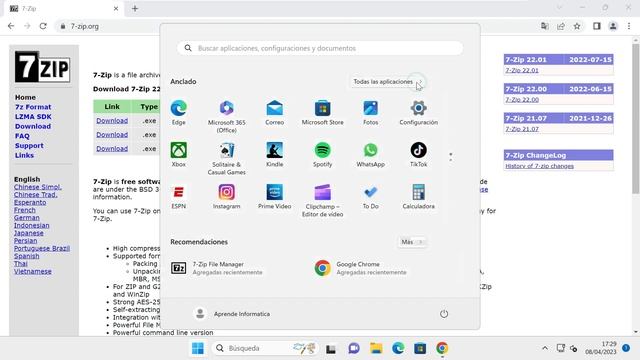This screenshot has height=360, width=640.
Task: Launch the Xbox app
Action: pos(179,154)
